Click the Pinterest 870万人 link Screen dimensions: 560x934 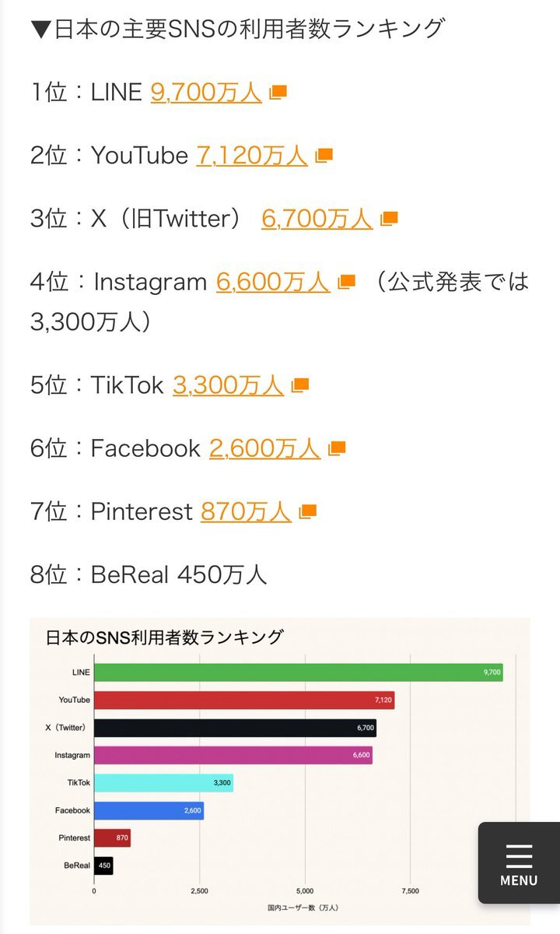point(246,512)
